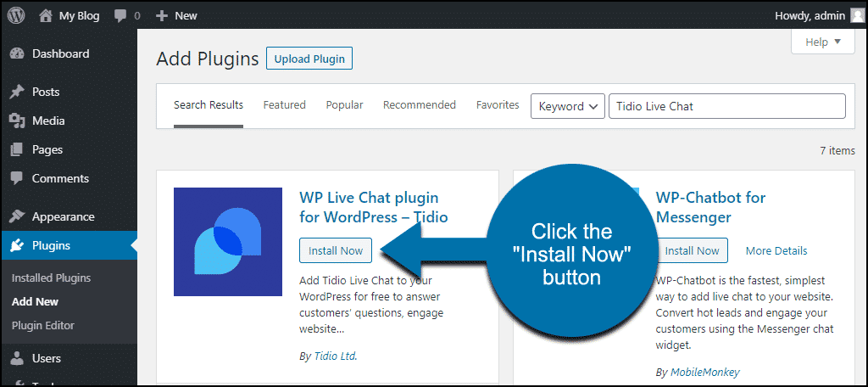Click the Media library icon
The width and height of the screenshot is (868, 387).
click(x=17, y=121)
